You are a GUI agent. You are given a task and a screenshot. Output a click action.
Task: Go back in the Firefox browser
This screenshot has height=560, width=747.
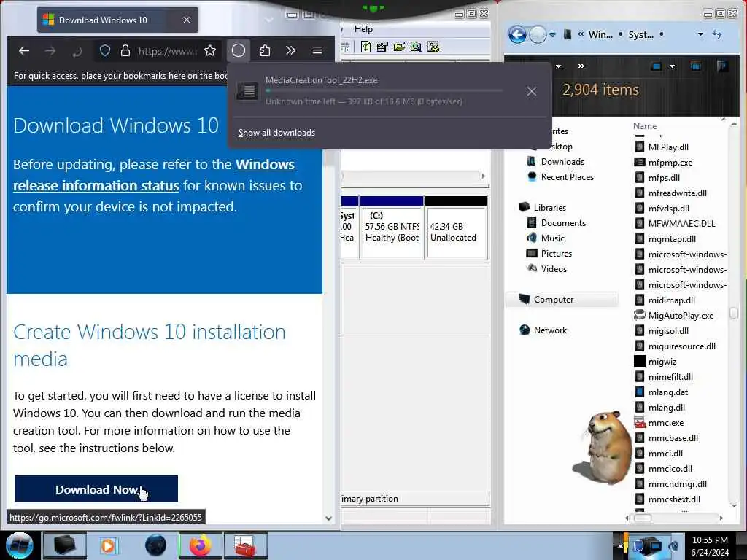coord(24,50)
